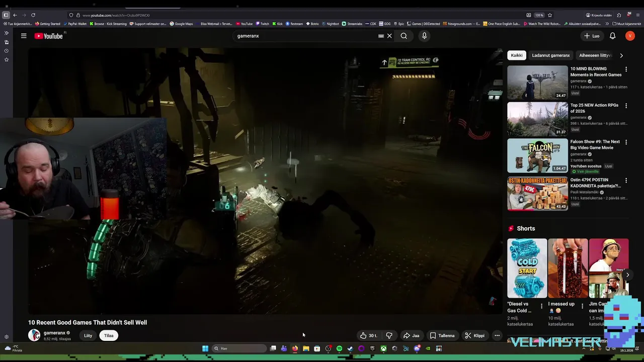Open File Explorer from taskbar

click(x=306, y=348)
